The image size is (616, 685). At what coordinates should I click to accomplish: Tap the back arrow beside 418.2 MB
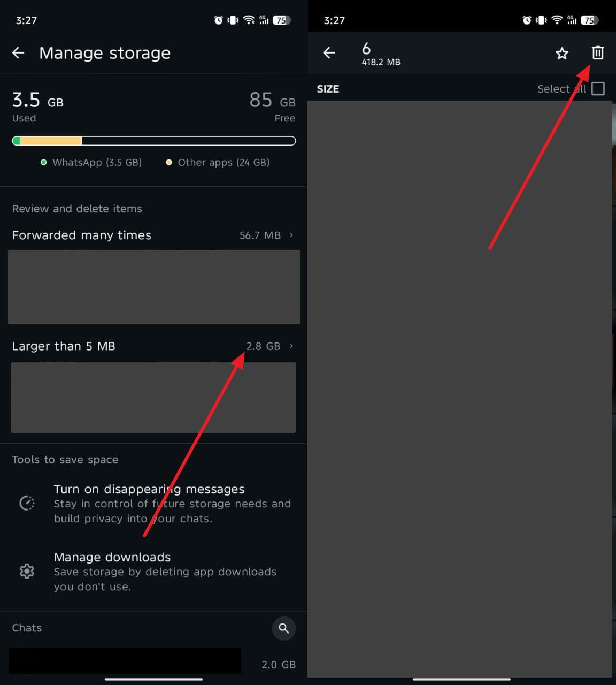coord(329,52)
